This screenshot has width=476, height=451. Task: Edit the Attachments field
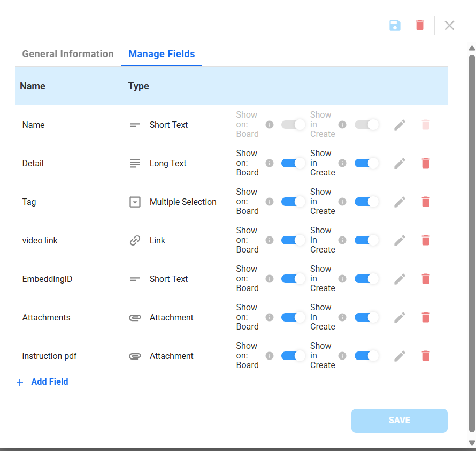pos(400,317)
